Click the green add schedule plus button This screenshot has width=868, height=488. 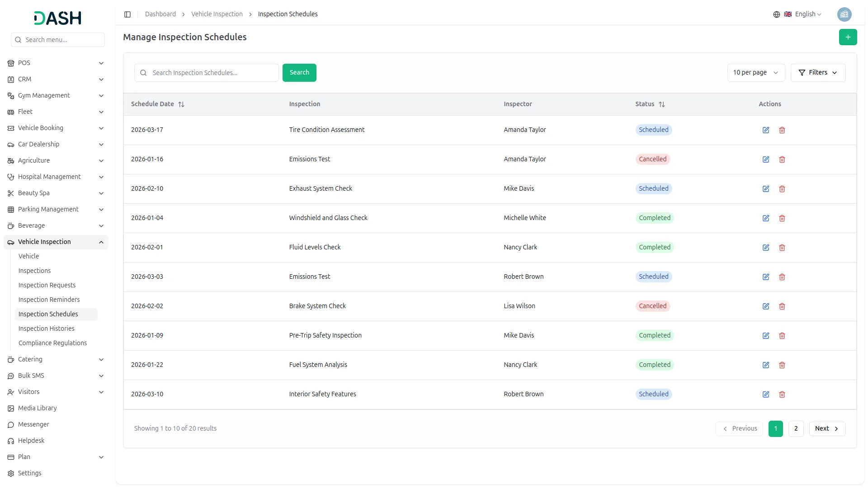(848, 37)
